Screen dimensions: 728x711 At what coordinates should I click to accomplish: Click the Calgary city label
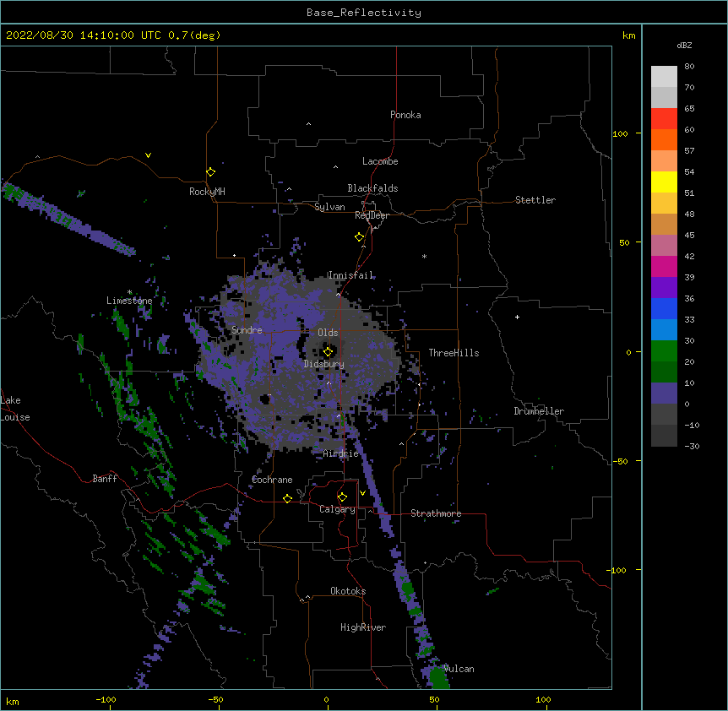(x=337, y=509)
